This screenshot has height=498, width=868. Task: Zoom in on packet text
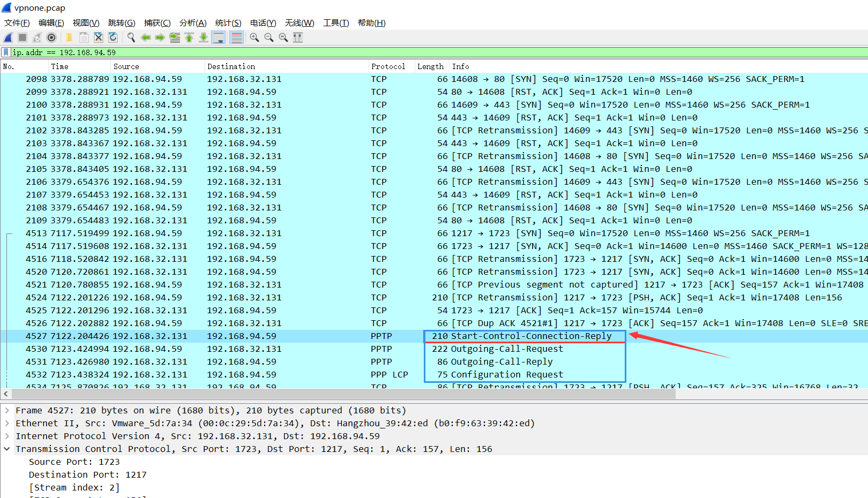(x=255, y=37)
